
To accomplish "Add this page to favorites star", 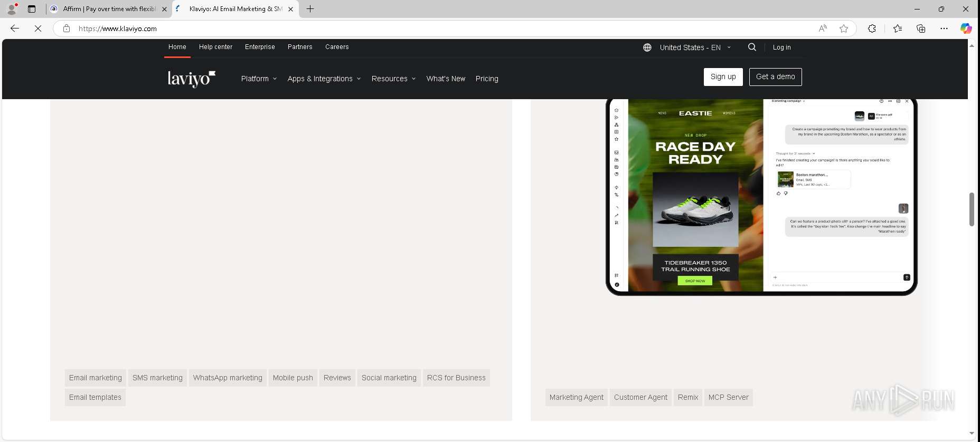I will point(844,28).
